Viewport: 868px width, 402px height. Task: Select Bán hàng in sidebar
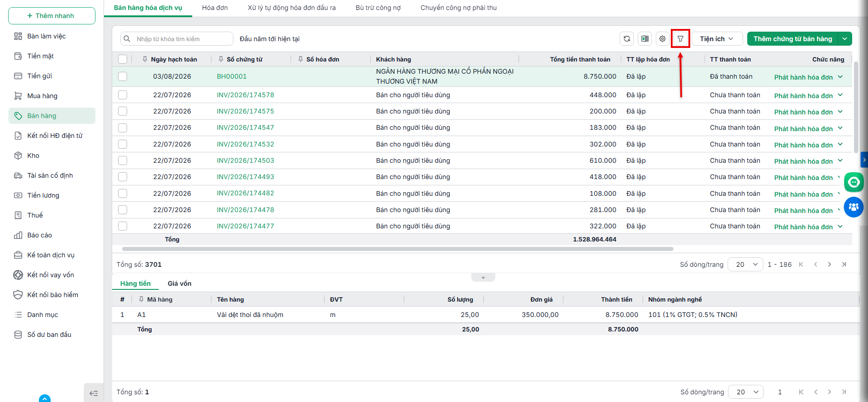click(52, 116)
